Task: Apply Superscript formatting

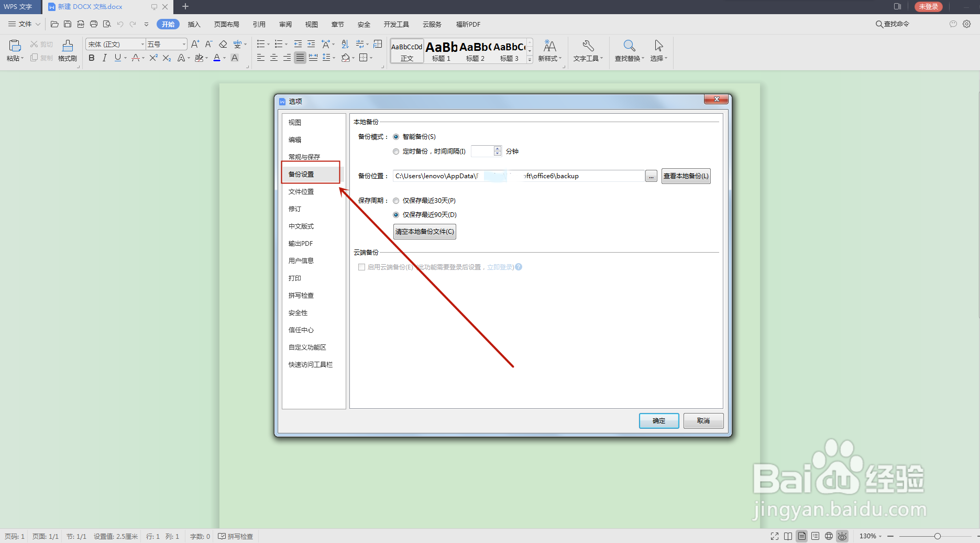Action: pyautogui.click(x=153, y=58)
